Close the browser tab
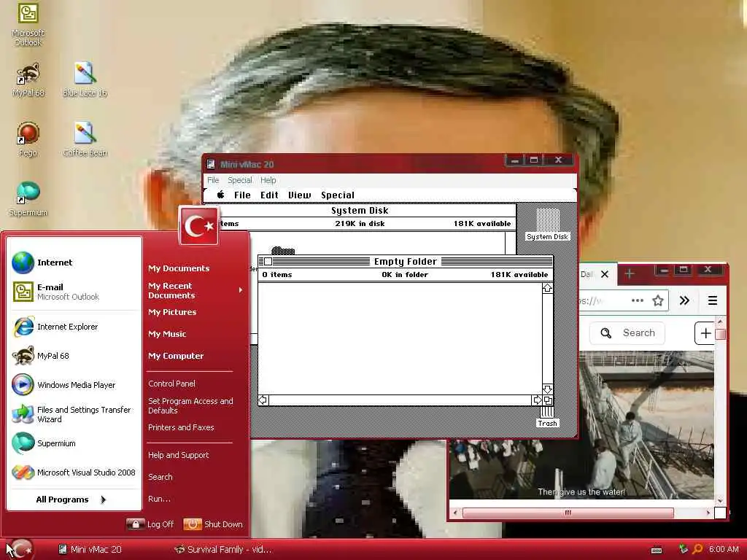747x560 pixels. pos(605,274)
